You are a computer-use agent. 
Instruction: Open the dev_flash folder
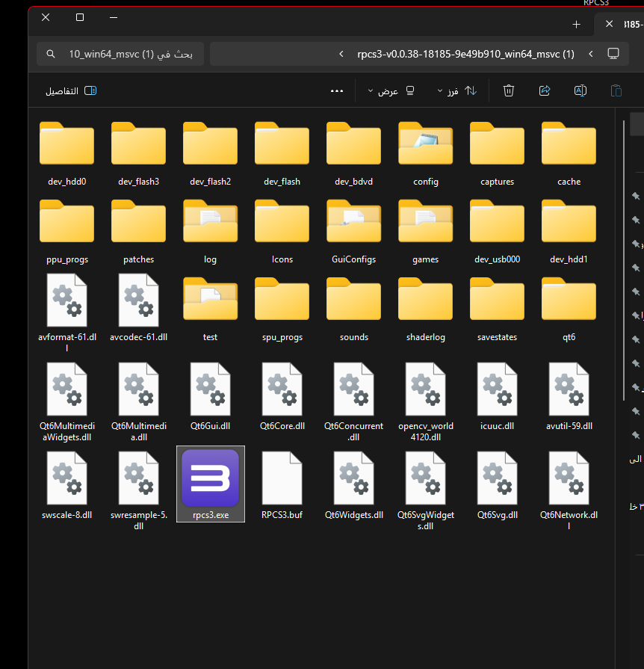click(x=282, y=153)
